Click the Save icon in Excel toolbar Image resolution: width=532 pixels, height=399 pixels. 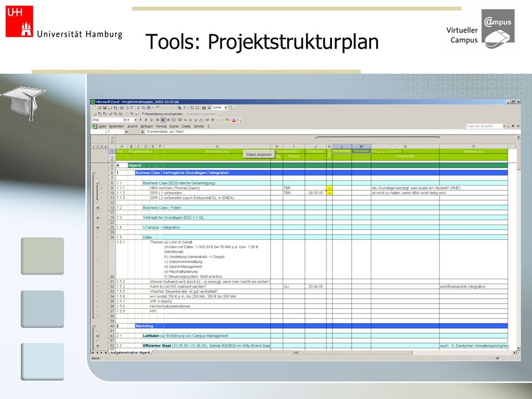click(x=105, y=108)
